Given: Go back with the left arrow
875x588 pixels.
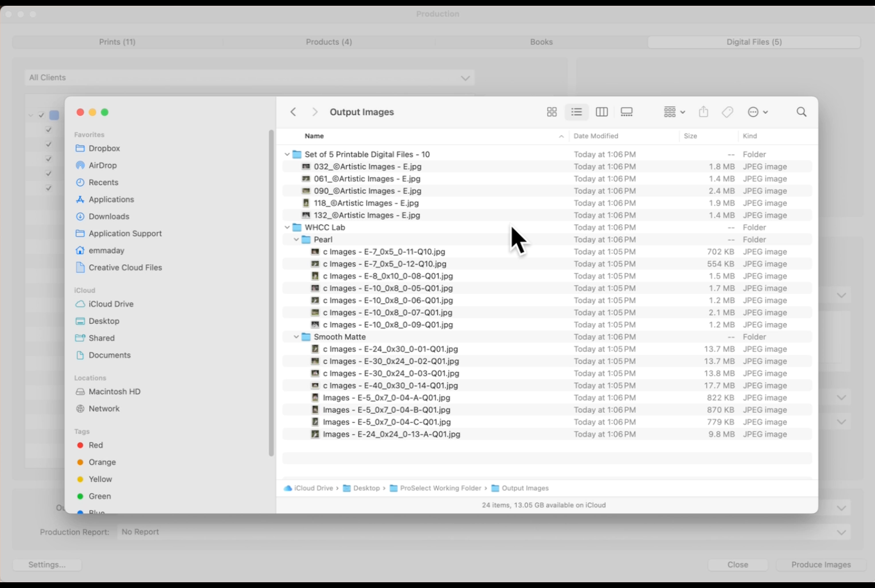Looking at the screenshot, I should (x=293, y=112).
